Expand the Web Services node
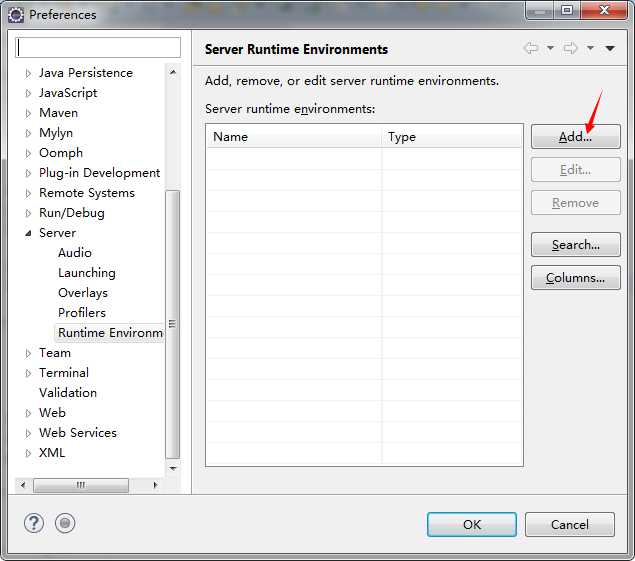Screen dimensions: 635x561 click(x=28, y=433)
